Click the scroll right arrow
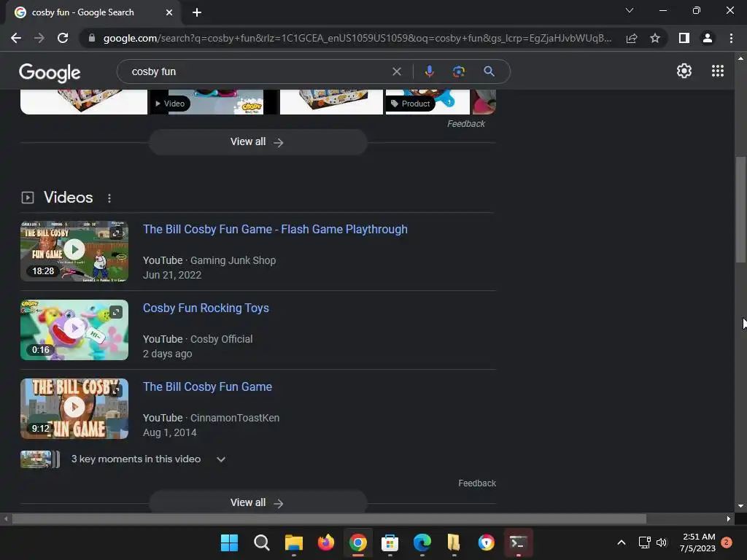This screenshot has height=560, width=747. coord(729,518)
